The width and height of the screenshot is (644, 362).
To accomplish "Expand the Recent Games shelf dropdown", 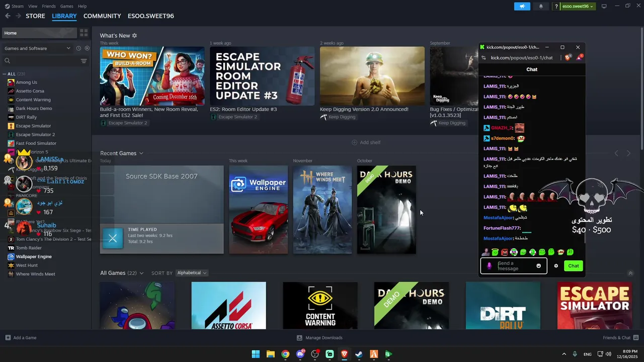I will (x=141, y=153).
